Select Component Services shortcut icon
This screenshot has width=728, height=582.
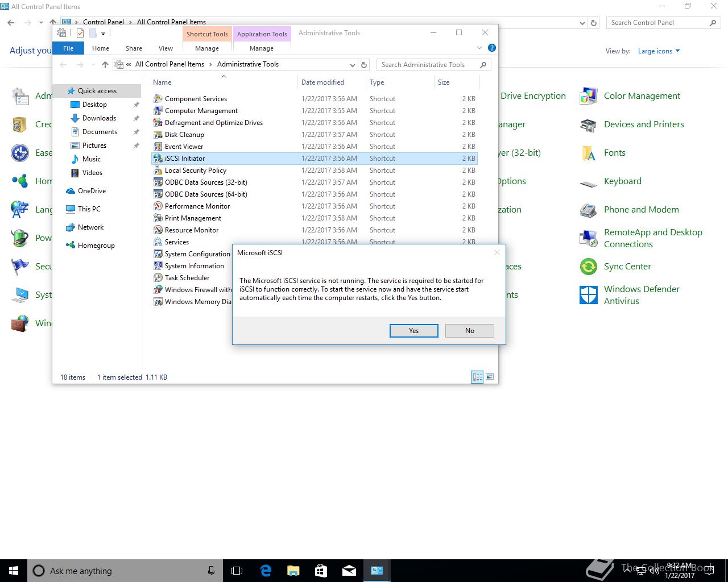click(x=158, y=99)
